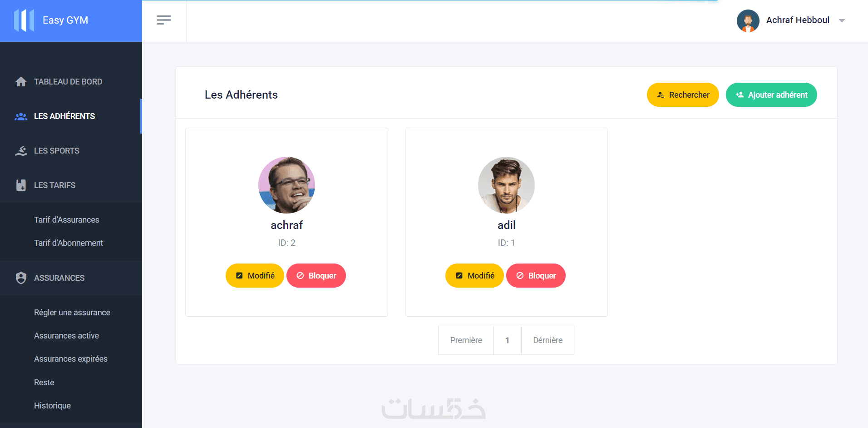Image resolution: width=868 pixels, height=428 pixels.
Task: Click Achraf Hebboul profile avatar
Action: 748,21
